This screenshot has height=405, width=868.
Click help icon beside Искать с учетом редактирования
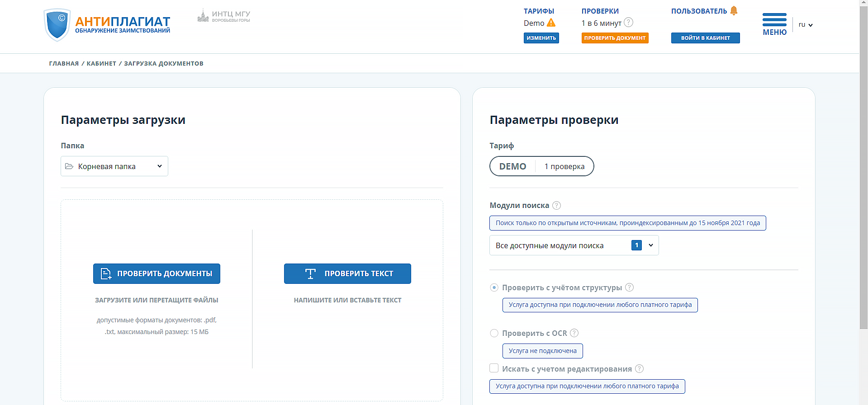(x=639, y=369)
